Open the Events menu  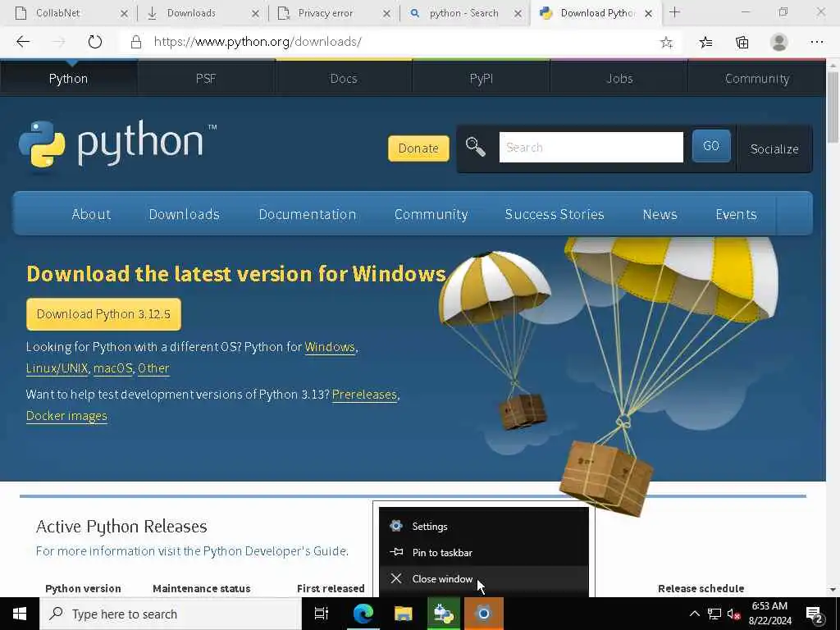pyautogui.click(x=736, y=214)
